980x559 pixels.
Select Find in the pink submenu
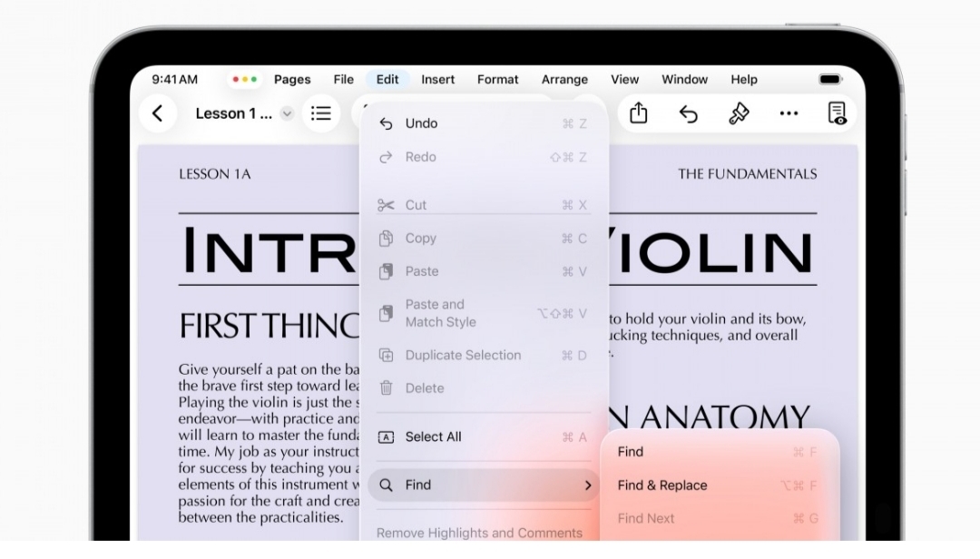(x=718, y=451)
